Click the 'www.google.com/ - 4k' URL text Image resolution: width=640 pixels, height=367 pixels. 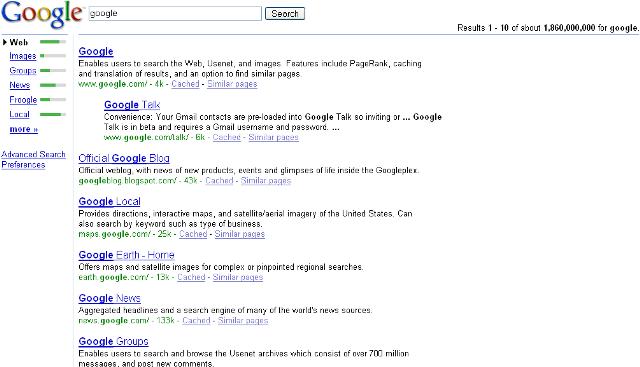pyautogui.click(x=121, y=84)
